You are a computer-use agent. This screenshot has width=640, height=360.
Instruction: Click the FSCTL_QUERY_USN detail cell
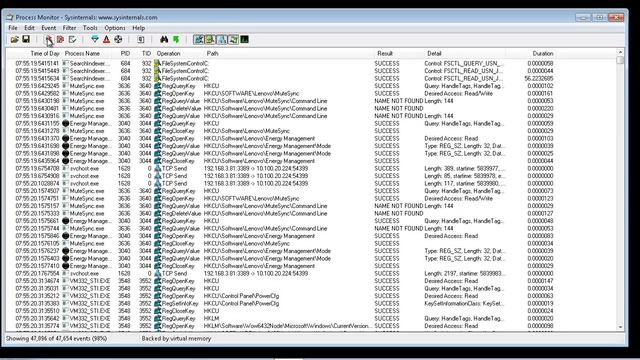point(464,63)
